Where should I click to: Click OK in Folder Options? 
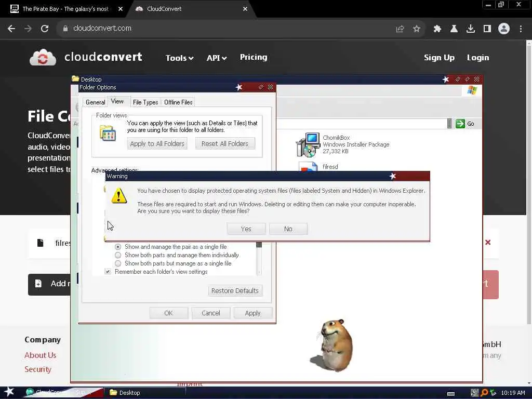click(169, 313)
